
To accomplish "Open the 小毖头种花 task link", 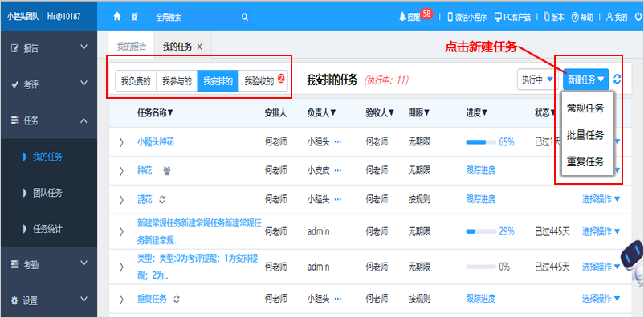I will pos(156,142).
